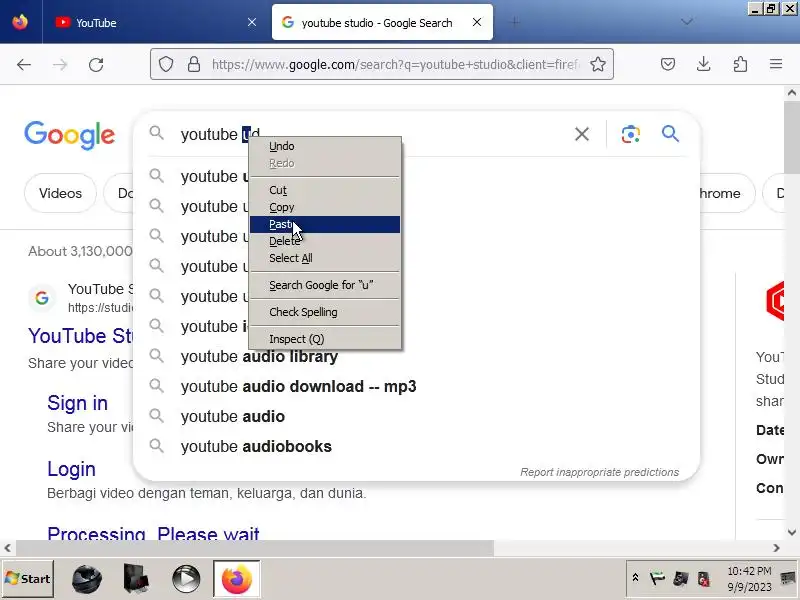800x600 pixels.
Task: Show hidden tray icons with the chevron
Action: click(x=635, y=578)
